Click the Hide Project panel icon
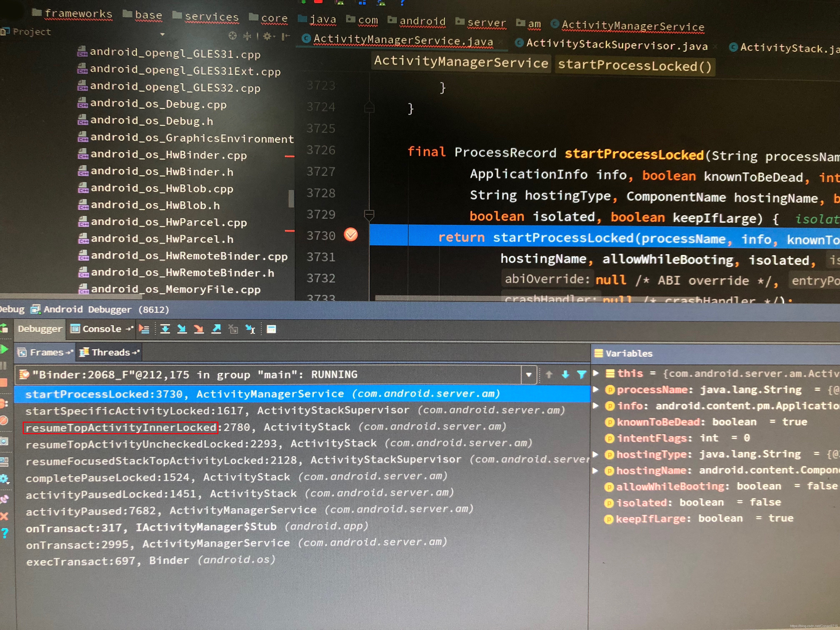This screenshot has width=840, height=630. pyautogui.click(x=286, y=37)
